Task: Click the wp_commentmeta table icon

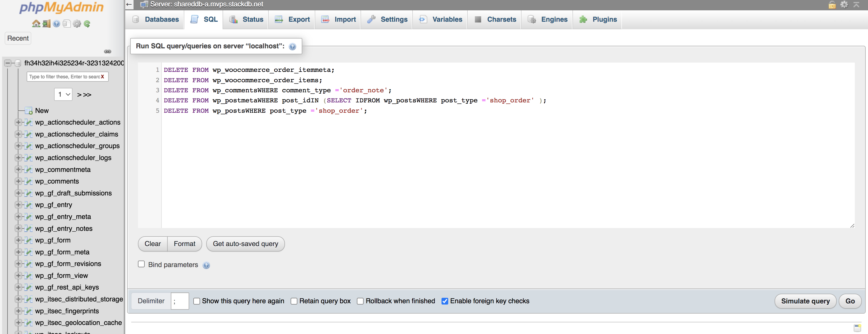Action: [x=29, y=170]
